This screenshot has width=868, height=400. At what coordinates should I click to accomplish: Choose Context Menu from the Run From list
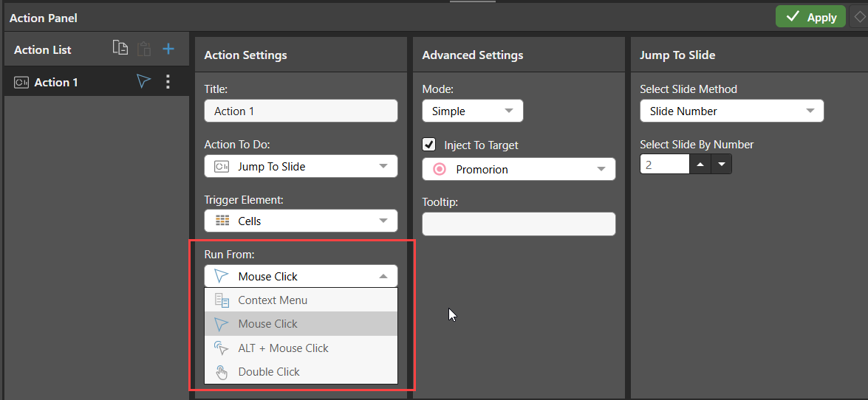(x=301, y=300)
